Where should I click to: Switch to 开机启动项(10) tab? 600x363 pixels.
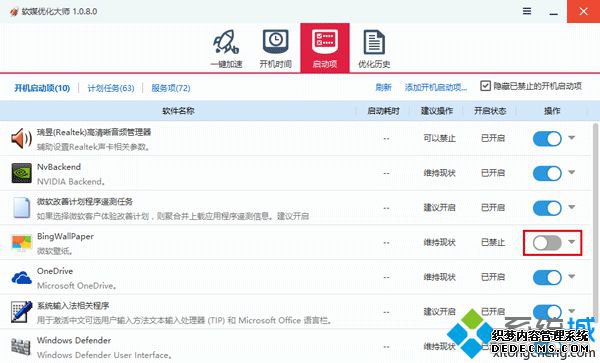(x=42, y=88)
